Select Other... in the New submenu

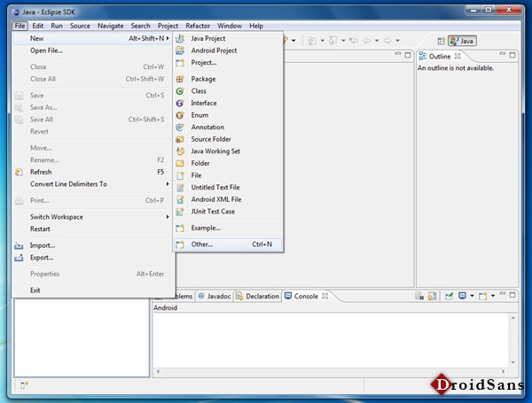click(228, 244)
